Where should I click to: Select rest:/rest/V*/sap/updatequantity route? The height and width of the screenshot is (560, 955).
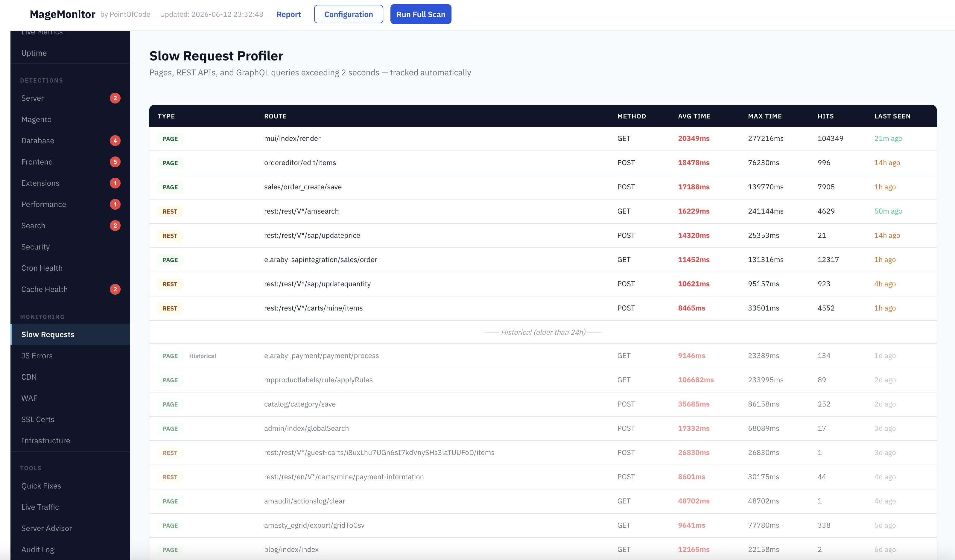pos(317,284)
